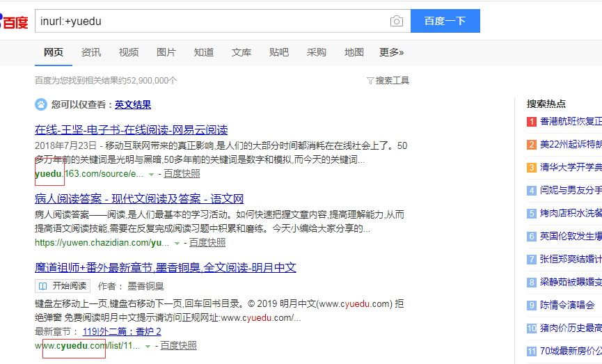This screenshot has height=364, width=602.
Task: Switch to the 图片 tab
Action: tap(166, 52)
